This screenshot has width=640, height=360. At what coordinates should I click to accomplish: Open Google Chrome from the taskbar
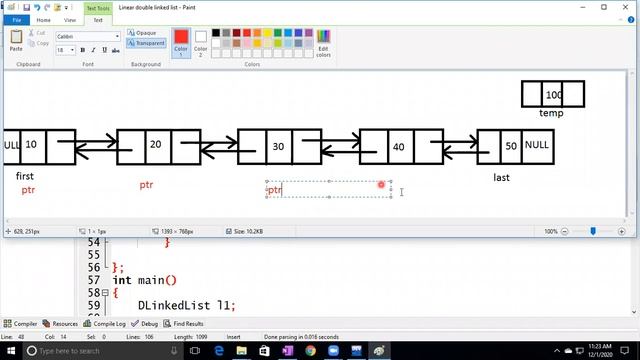(x=311, y=351)
